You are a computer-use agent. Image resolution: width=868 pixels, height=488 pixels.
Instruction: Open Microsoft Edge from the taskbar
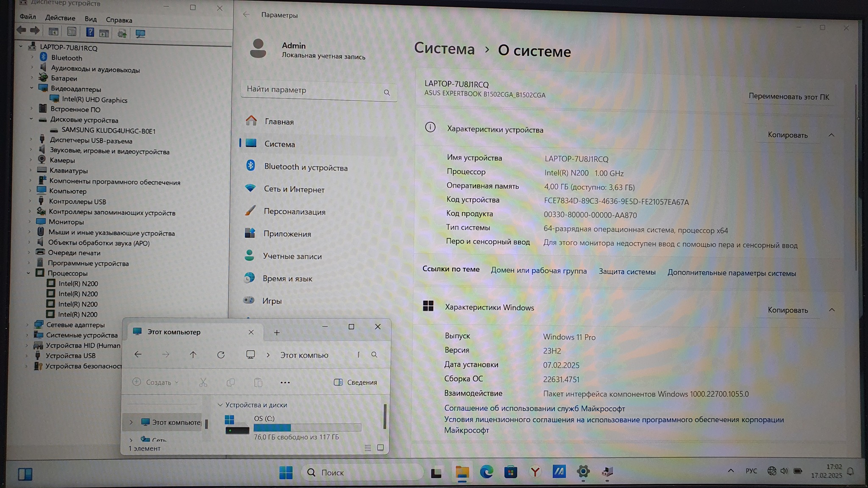(486, 472)
